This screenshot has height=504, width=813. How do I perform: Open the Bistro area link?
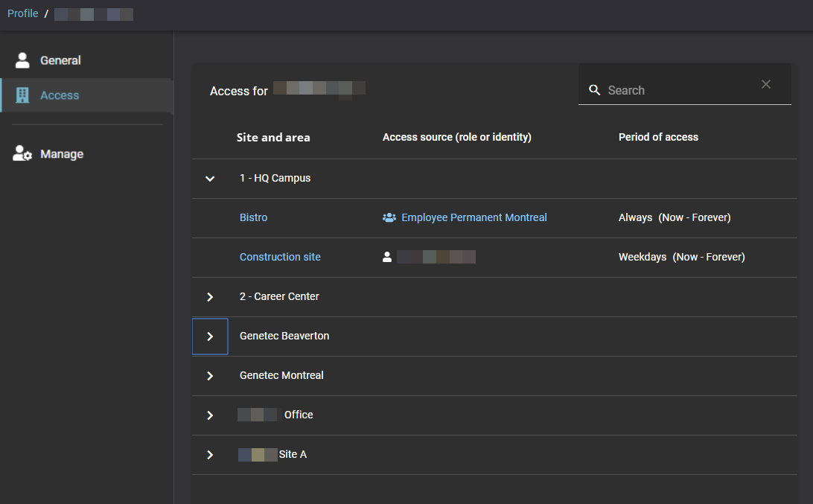[254, 217]
